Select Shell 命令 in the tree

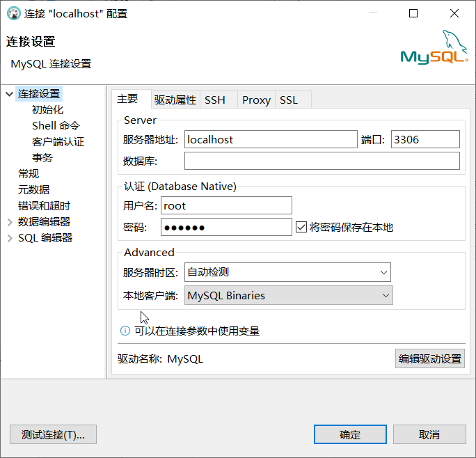(56, 126)
